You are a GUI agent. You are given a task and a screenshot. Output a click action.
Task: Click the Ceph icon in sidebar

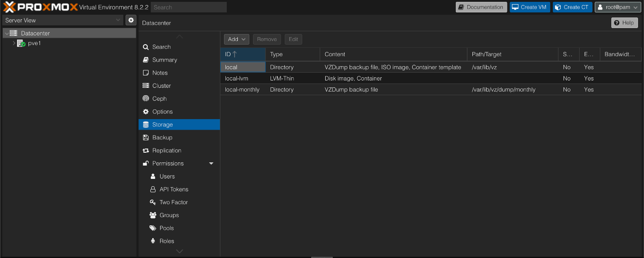pos(146,98)
